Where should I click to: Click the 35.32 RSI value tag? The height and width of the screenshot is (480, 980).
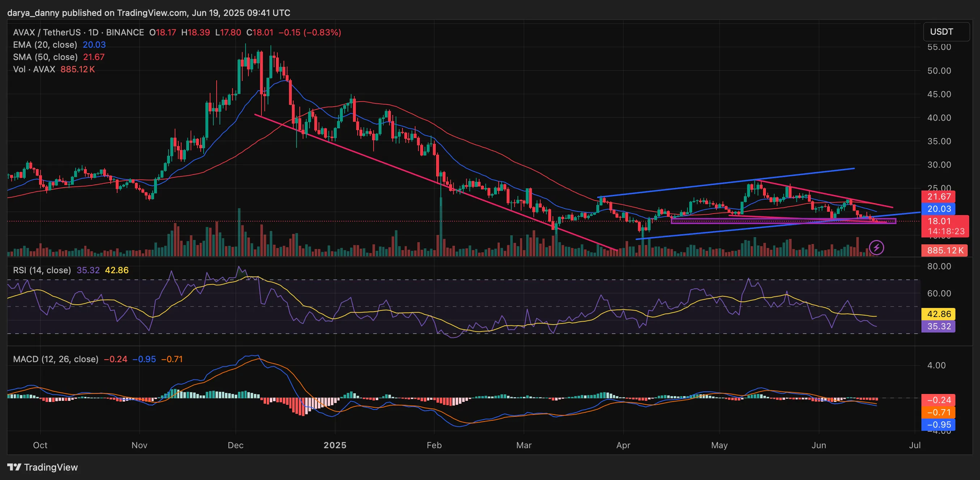938,326
